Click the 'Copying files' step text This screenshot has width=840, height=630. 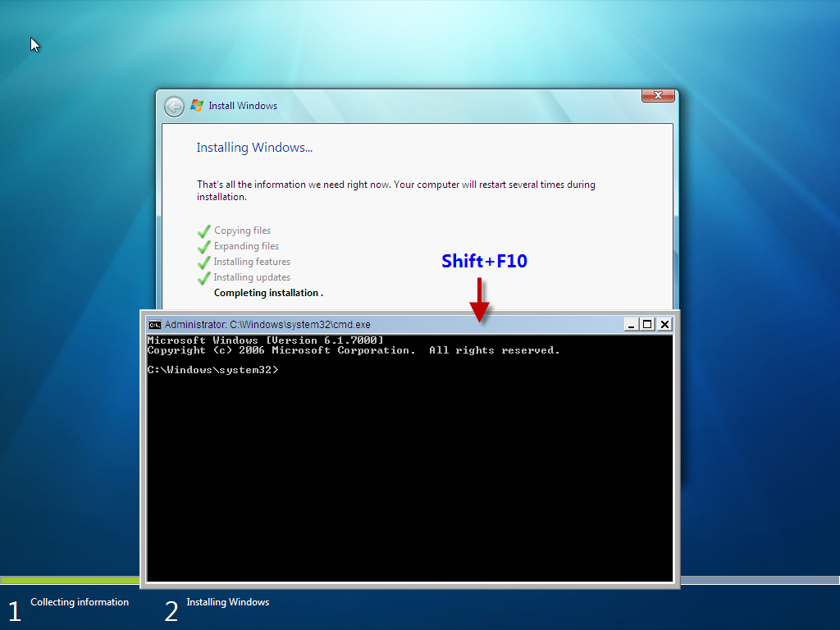(242, 231)
